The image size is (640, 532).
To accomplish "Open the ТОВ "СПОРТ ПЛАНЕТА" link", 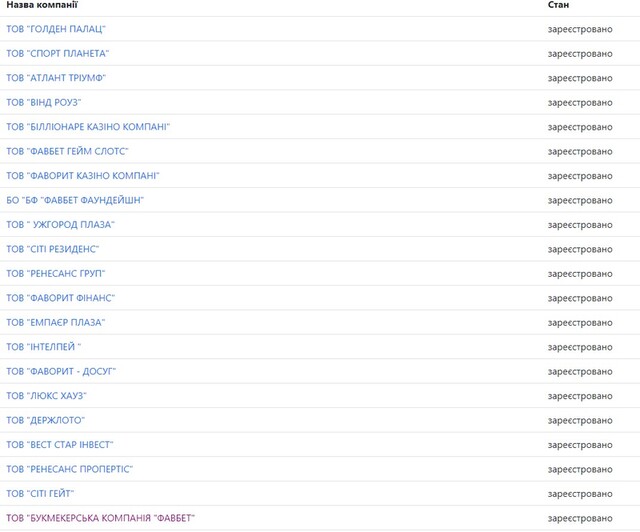I will tap(58, 53).
